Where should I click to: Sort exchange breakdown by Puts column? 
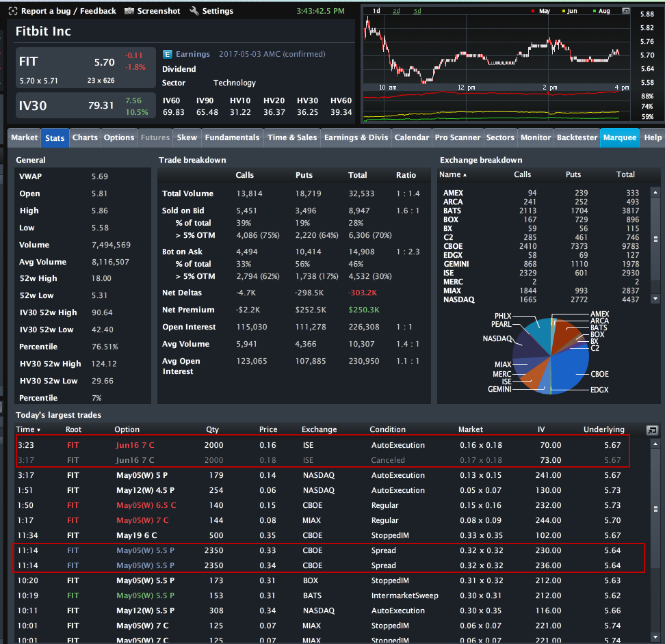[x=573, y=174]
